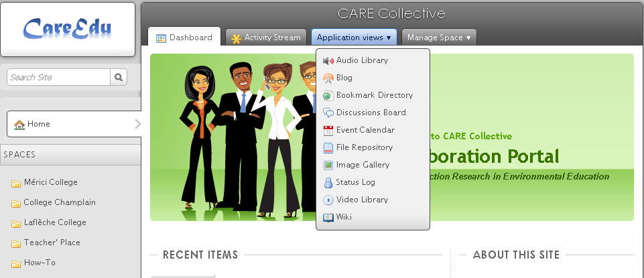This screenshot has width=644, height=278.
Task: Click the SPACES section header
Action: (x=70, y=155)
